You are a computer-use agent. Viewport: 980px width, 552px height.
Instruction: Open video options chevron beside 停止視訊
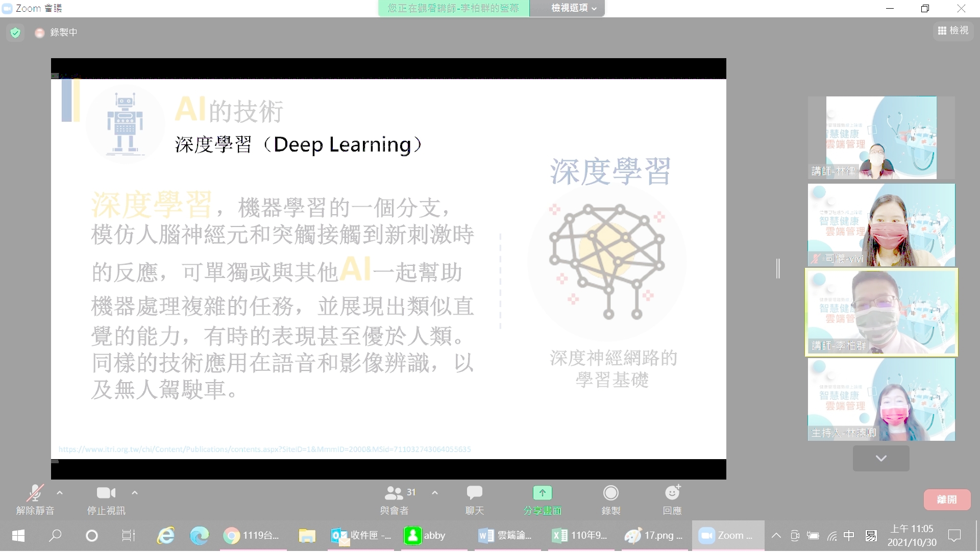pyautogui.click(x=135, y=493)
